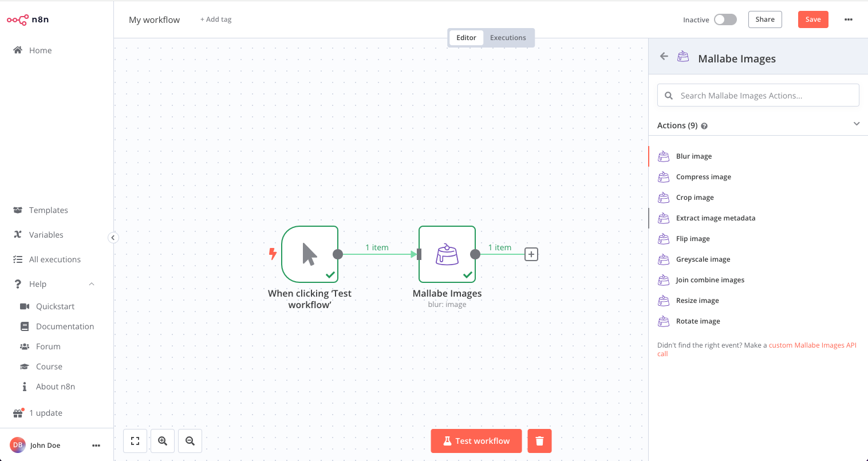Click the DB user avatar

click(18, 445)
